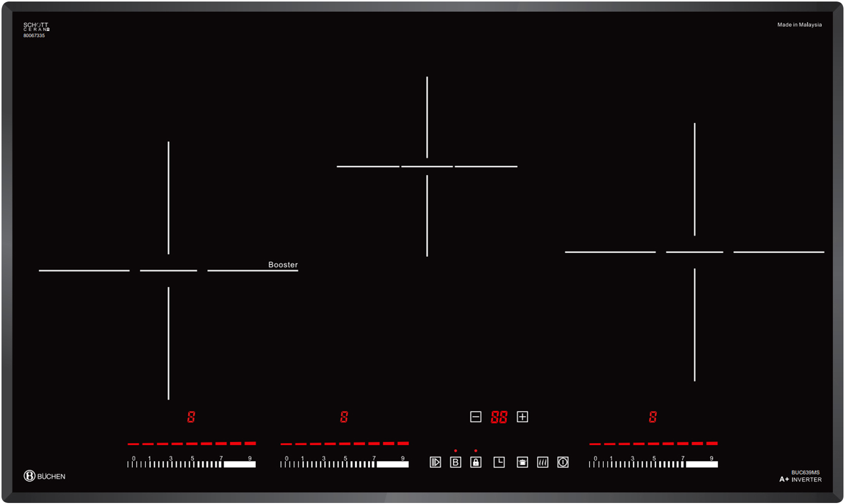Viewport: 845px width, 504px height.
Task: Tap the child lock padlock icon
Action: pyautogui.click(x=475, y=462)
